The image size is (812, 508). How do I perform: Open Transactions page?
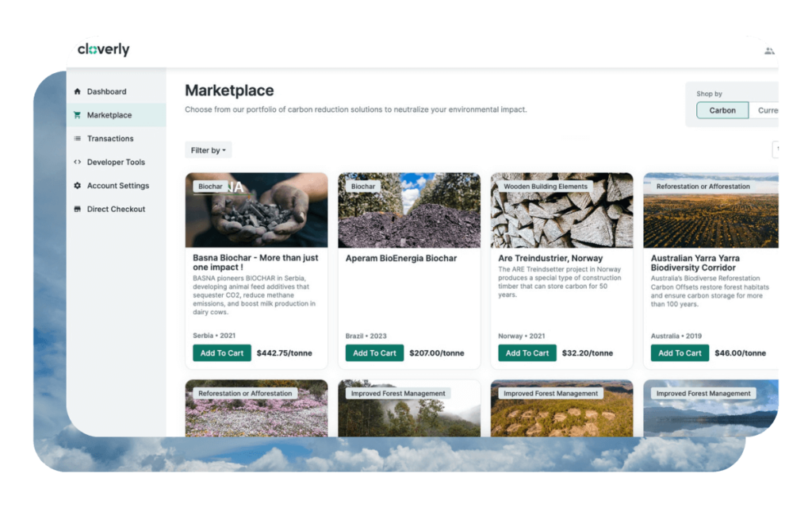[x=116, y=138]
